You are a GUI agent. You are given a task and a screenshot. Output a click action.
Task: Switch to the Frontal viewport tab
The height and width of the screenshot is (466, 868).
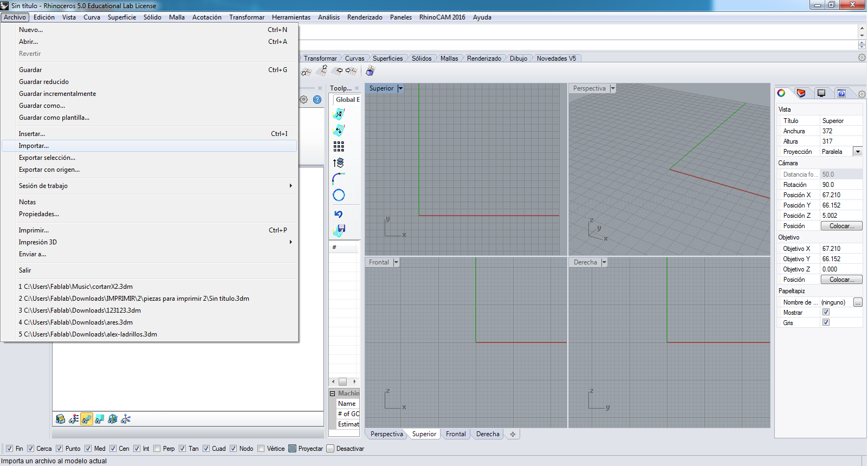coord(456,434)
